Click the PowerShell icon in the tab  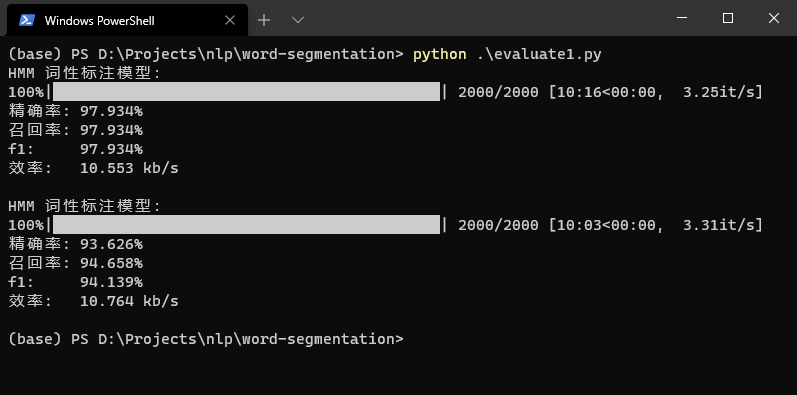[x=26, y=20]
